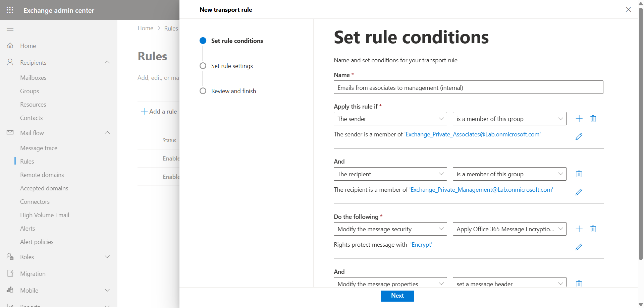Click the Mobile icon in sidebar
The image size is (644, 308).
click(10, 290)
